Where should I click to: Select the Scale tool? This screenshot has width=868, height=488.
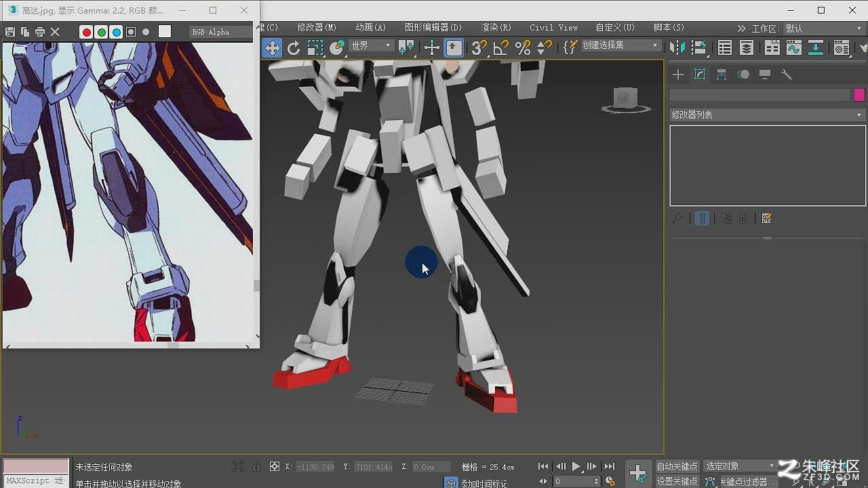(315, 47)
